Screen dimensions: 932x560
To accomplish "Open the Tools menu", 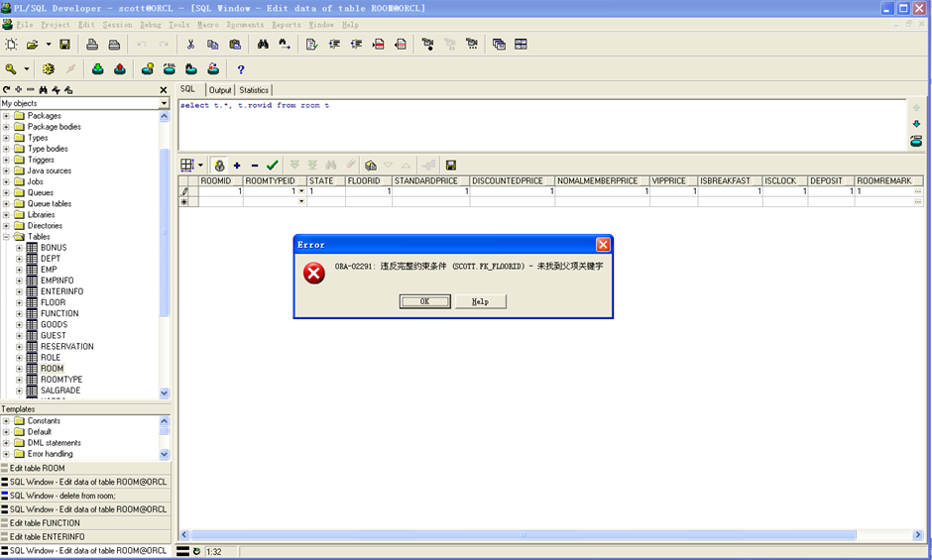I will 178,24.
